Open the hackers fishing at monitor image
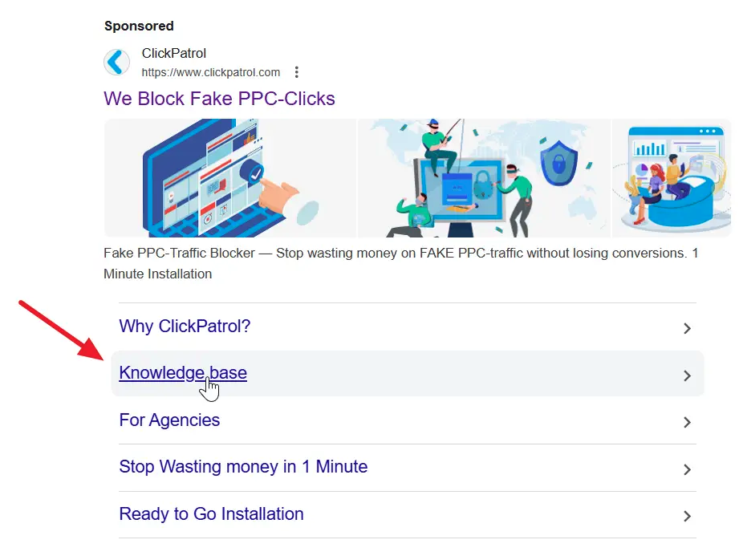The image size is (739, 560). click(x=484, y=178)
